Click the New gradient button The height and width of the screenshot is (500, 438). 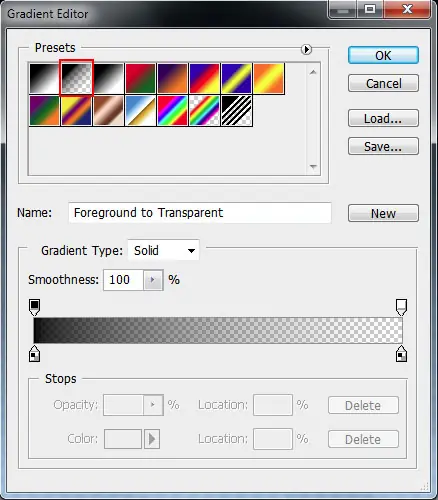click(x=383, y=213)
